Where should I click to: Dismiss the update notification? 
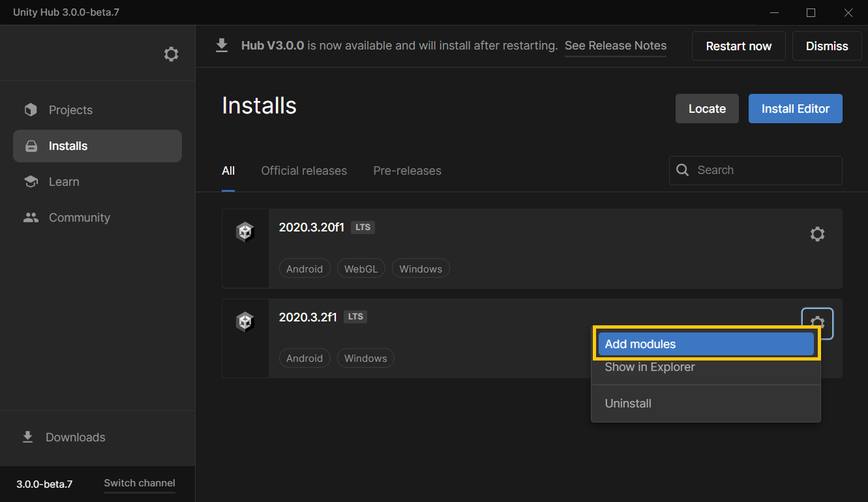(827, 46)
